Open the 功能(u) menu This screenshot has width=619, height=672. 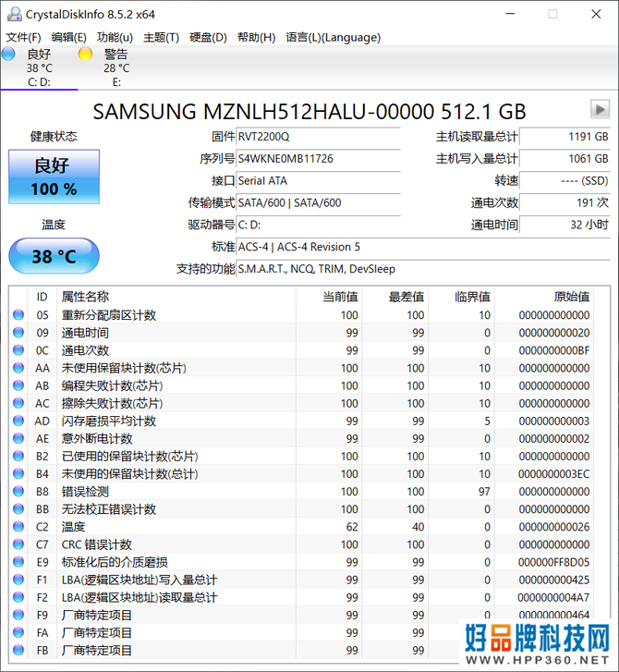point(115,38)
